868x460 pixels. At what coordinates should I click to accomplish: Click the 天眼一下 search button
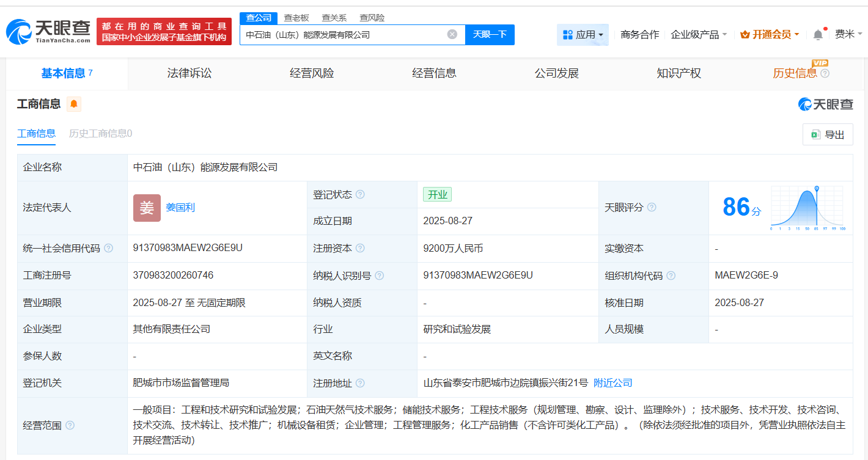490,35
